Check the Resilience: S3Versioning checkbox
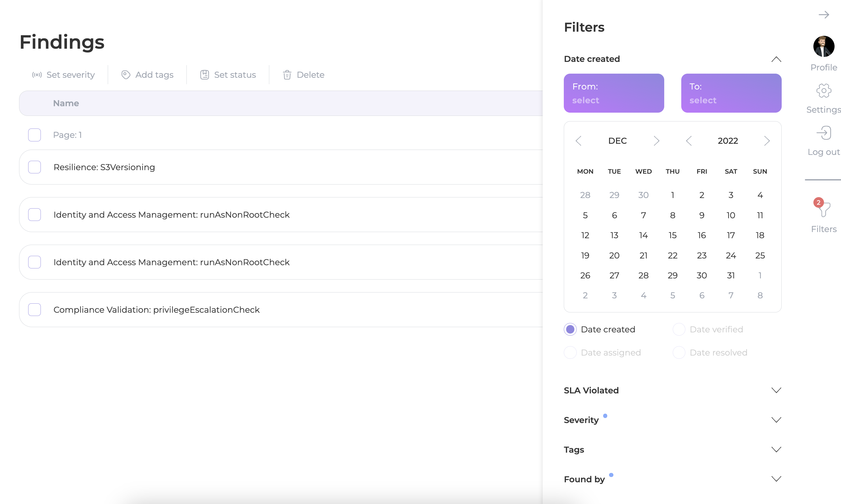This screenshot has width=841, height=504. 35,167
